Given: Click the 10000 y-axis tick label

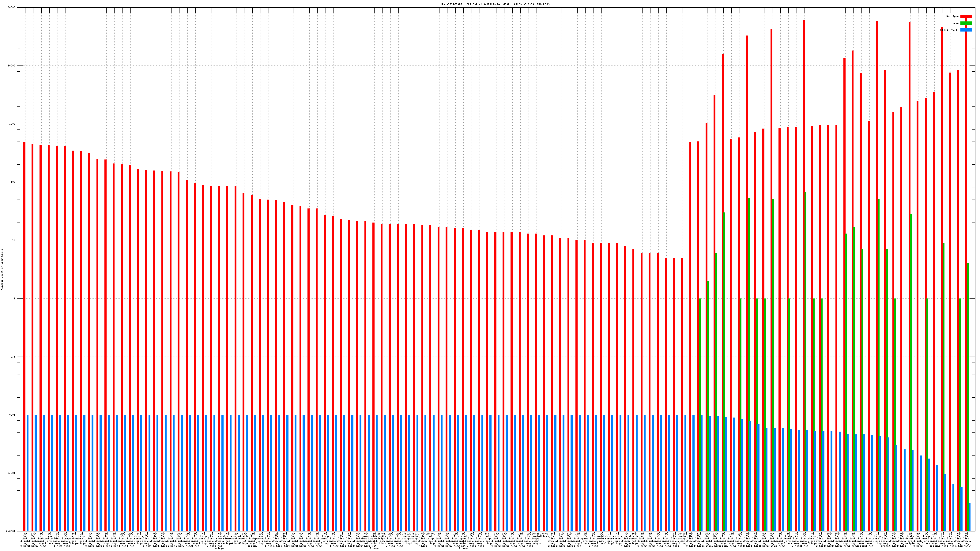Looking at the screenshot, I should pyautogui.click(x=11, y=66).
